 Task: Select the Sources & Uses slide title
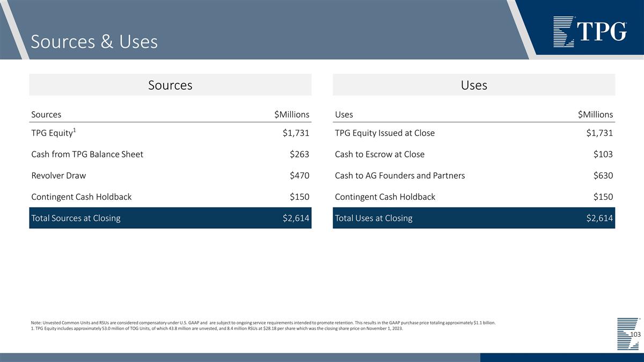click(94, 41)
